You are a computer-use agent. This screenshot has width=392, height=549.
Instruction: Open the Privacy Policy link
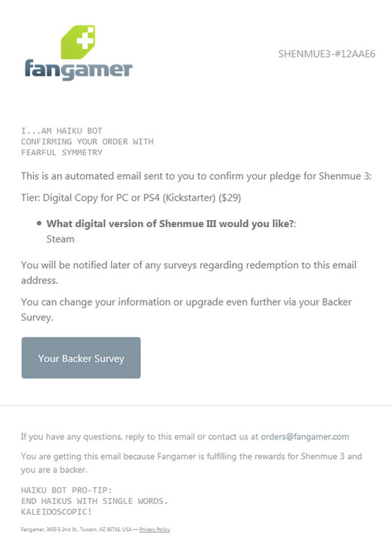(154, 529)
